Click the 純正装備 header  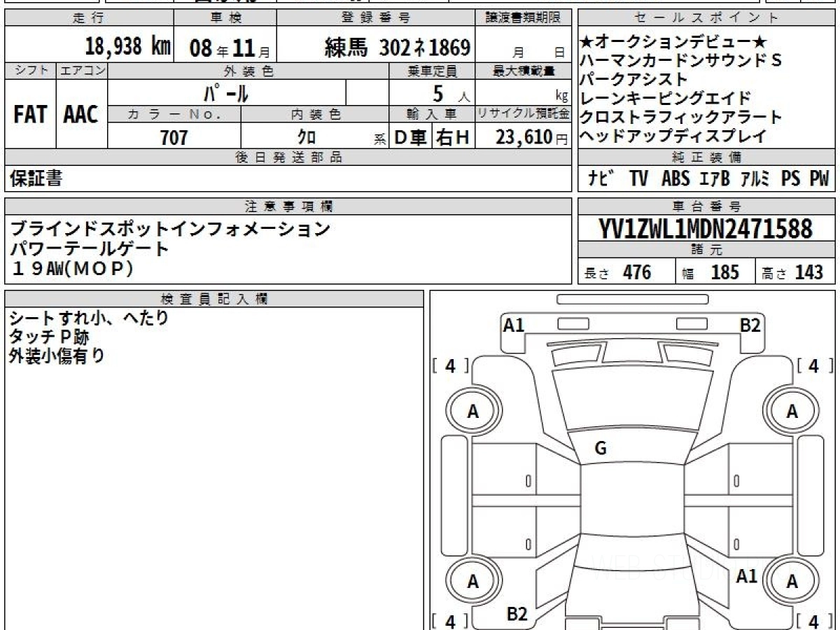(x=706, y=157)
